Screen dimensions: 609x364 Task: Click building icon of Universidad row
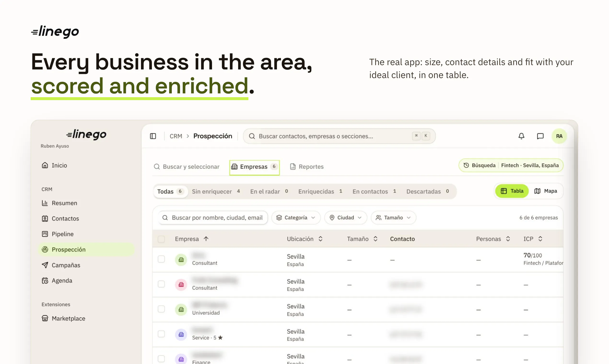[181, 310]
